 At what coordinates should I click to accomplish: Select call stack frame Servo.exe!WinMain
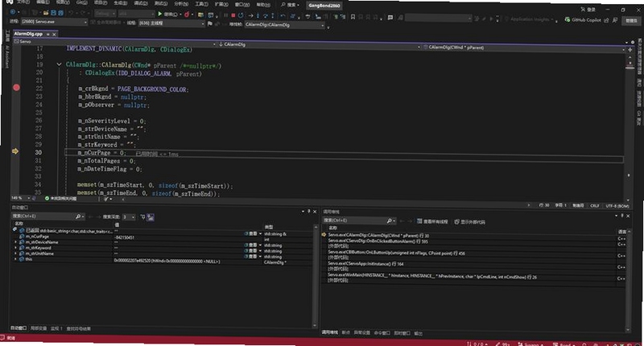pyautogui.click(x=473, y=277)
